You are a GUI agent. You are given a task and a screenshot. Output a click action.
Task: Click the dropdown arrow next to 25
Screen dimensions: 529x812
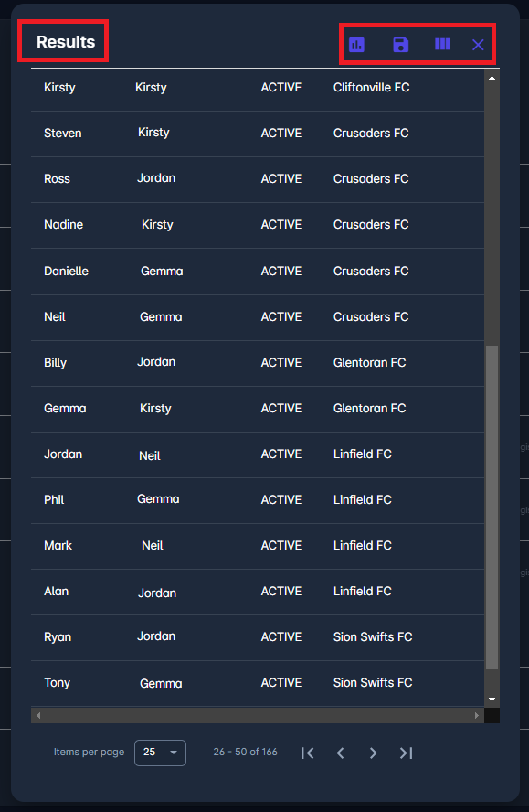click(174, 753)
